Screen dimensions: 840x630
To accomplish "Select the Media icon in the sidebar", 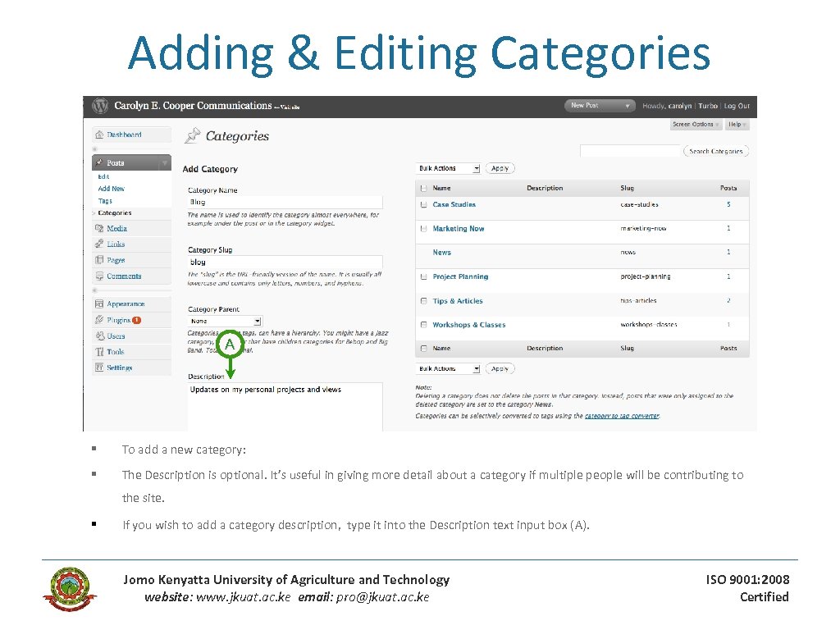I will click(x=98, y=228).
